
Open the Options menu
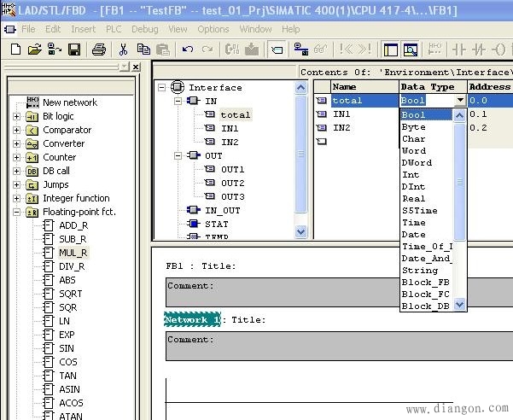213,29
